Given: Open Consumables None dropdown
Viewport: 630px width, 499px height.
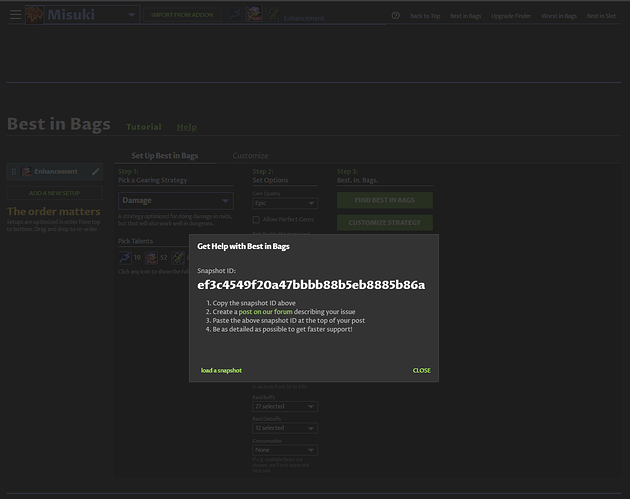Looking at the screenshot, I should click(x=285, y=450).
